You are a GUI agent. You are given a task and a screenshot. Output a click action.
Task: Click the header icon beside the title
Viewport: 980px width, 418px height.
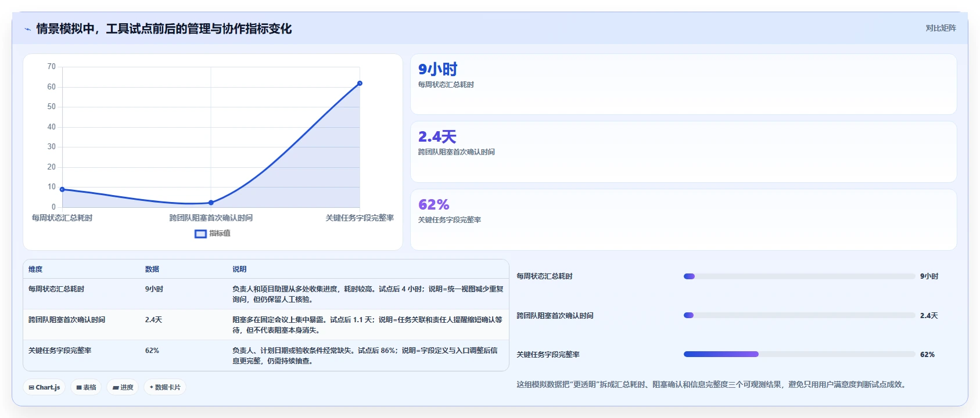point(28,29)
